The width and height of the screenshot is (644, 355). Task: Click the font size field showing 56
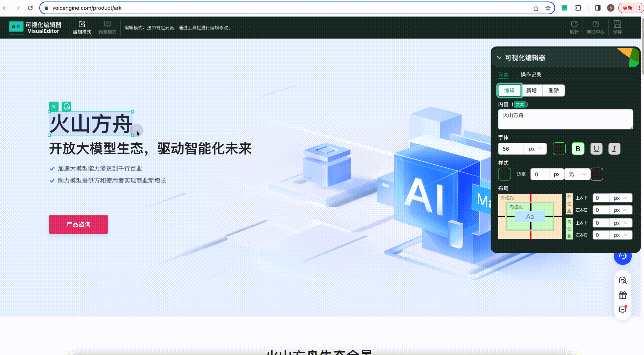511,149
